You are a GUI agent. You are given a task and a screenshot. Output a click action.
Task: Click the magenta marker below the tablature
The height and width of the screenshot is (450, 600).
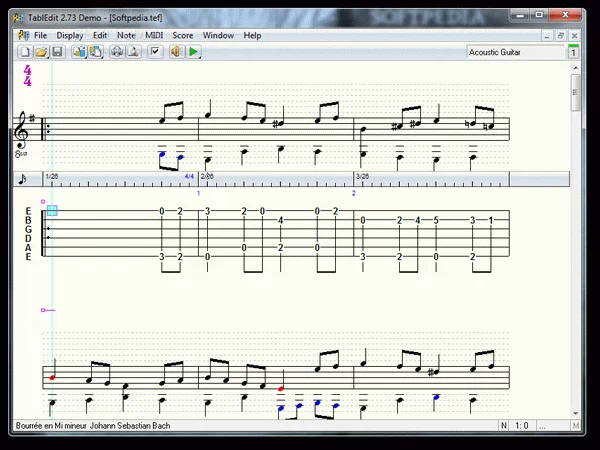click(48, 310)
